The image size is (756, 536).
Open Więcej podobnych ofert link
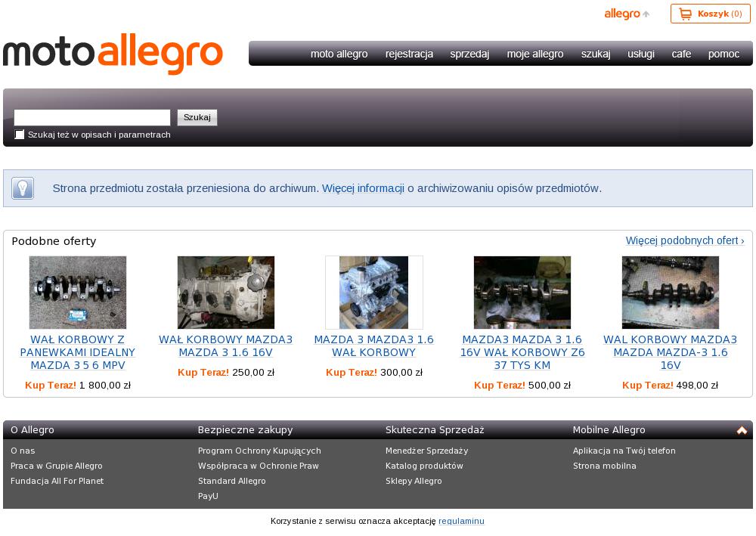pyautogui.click(x=685, y=240)
